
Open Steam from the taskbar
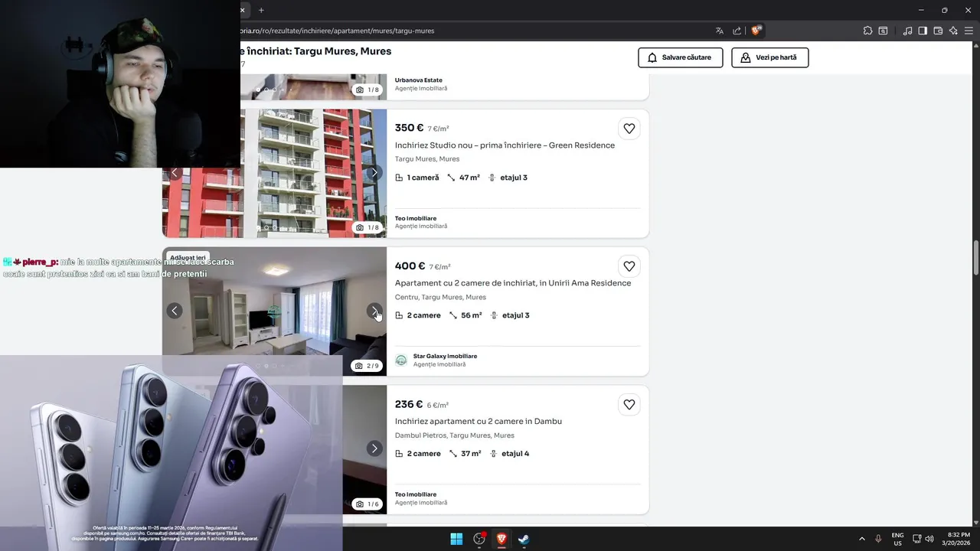pyautogui.click(x=524, y=539)
